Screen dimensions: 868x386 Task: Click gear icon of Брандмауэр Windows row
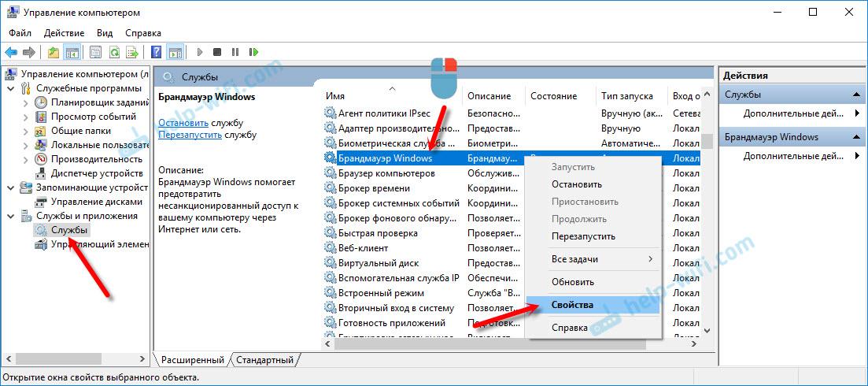[x=330, y=158]
